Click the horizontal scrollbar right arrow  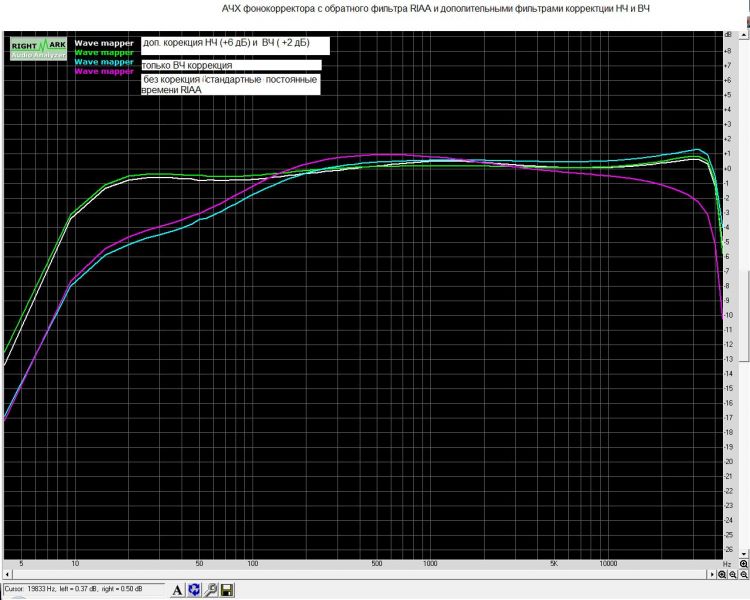[712, 574]
